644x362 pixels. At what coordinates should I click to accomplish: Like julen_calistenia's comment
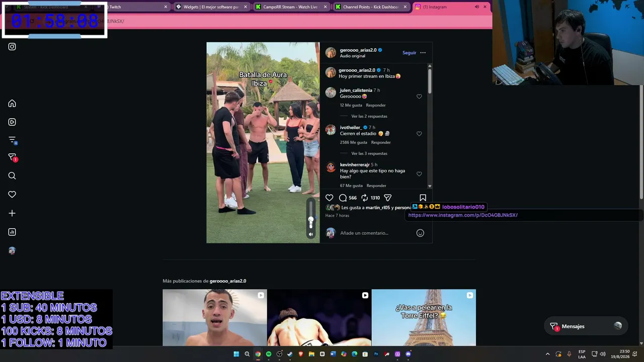[419, 97]
